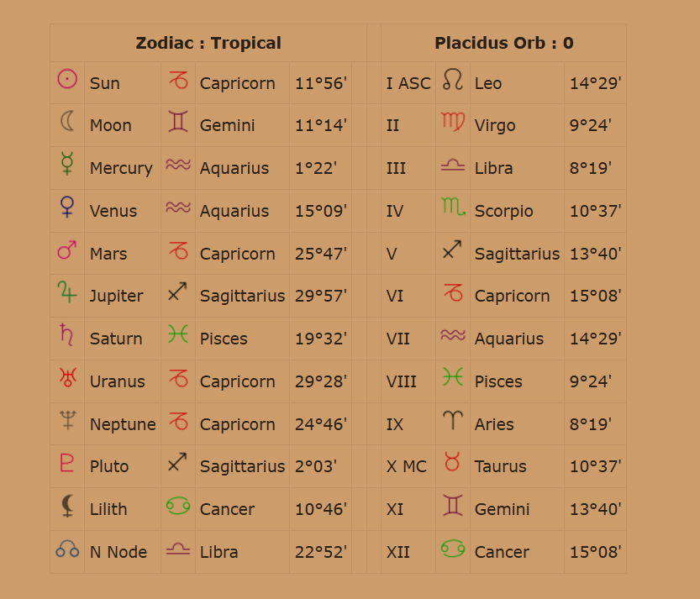This screenshot has height=599, width=700.
Task: Click the Zodiac : Tropical header
Action: coord(208,43)
